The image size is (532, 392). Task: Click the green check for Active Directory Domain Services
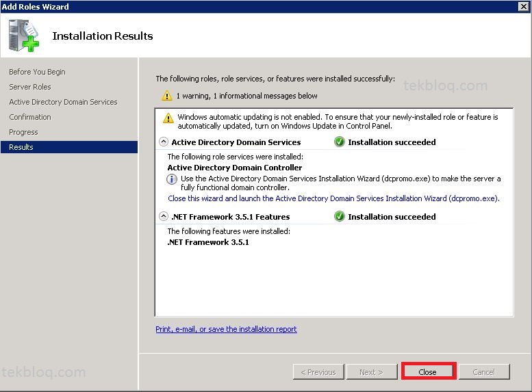point(340,142)
